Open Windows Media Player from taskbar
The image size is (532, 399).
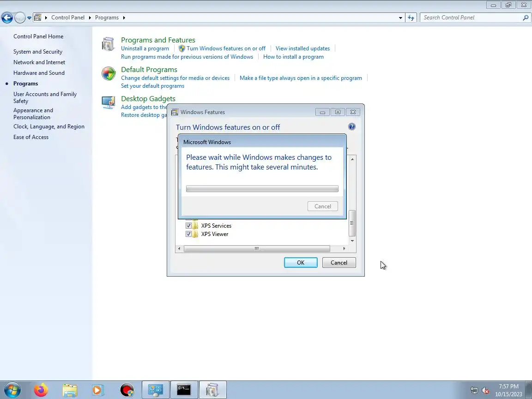pos(98,390)
